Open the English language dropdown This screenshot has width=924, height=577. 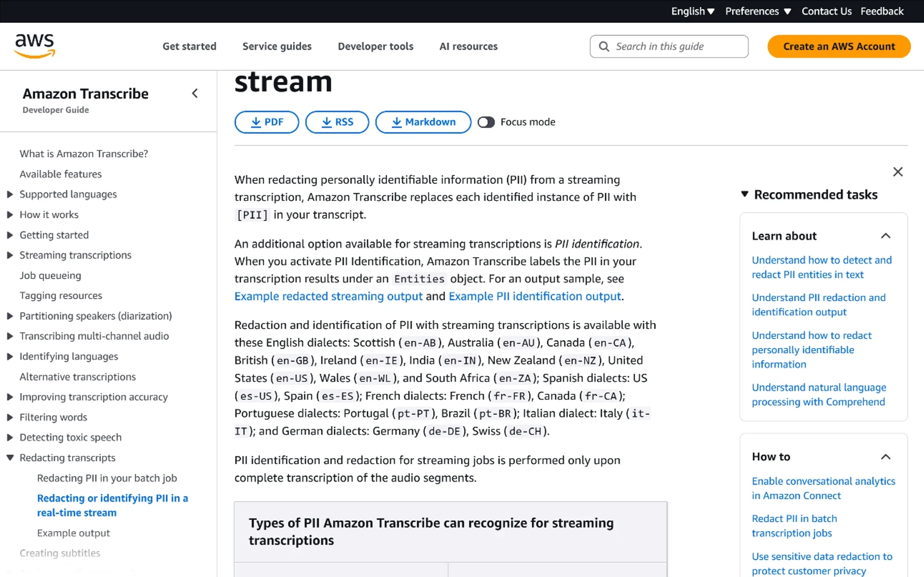(692, 11)
